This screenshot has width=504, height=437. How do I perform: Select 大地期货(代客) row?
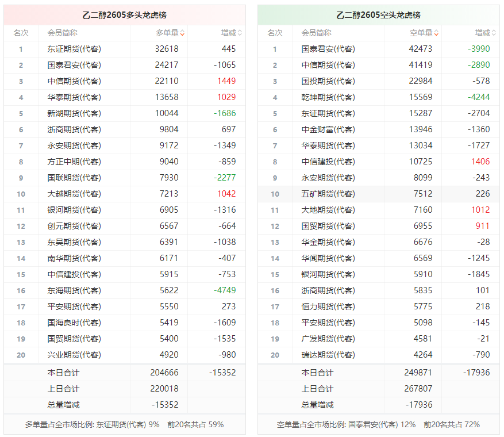[x=379, y=210]
